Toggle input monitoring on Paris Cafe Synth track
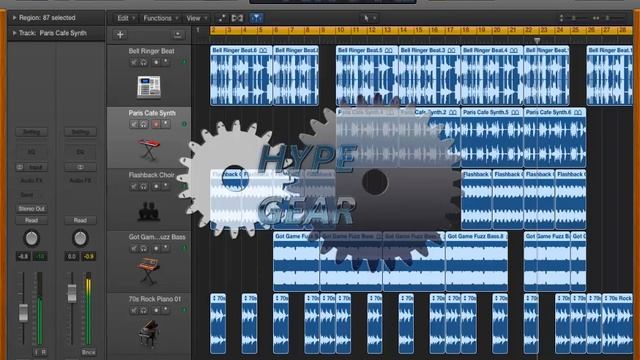Viewport: 640px width, 360px height. point(165,124)
